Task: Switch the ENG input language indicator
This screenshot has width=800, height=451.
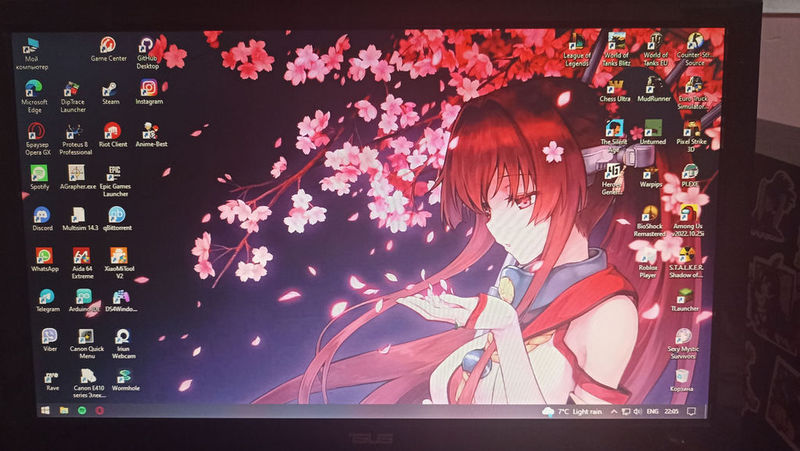Action: 653,411
